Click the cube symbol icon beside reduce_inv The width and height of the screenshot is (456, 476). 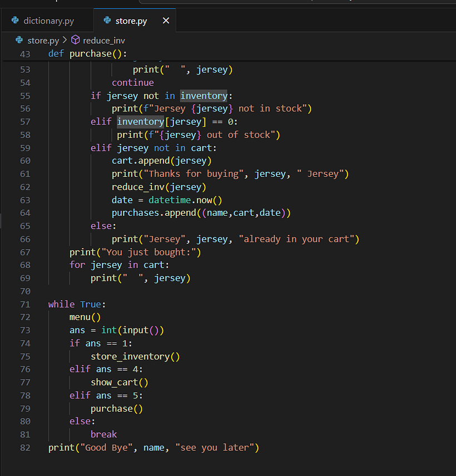(76, 40)
